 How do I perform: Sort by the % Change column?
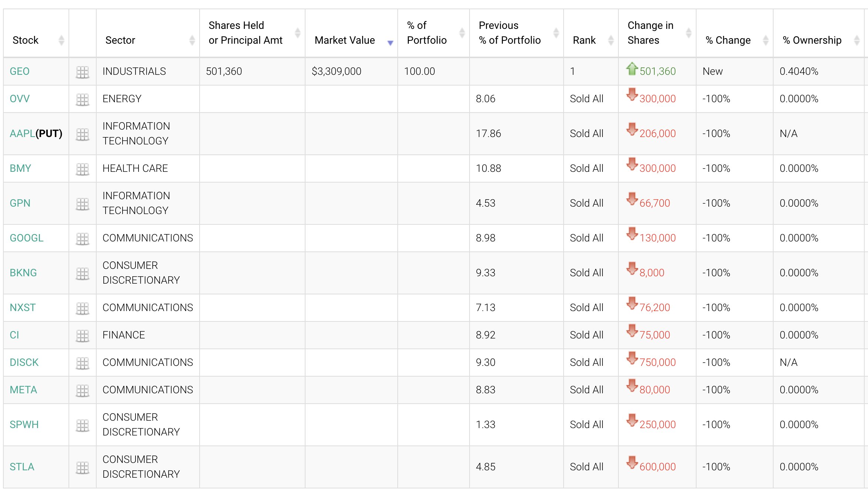(x=734, y=33)
